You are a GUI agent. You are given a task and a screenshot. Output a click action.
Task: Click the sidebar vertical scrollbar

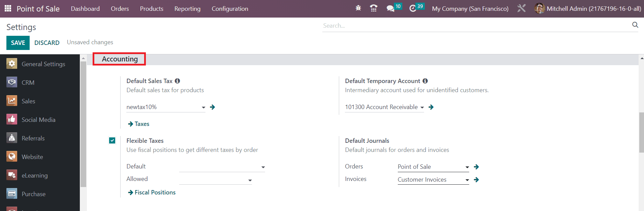click(83, 124)
